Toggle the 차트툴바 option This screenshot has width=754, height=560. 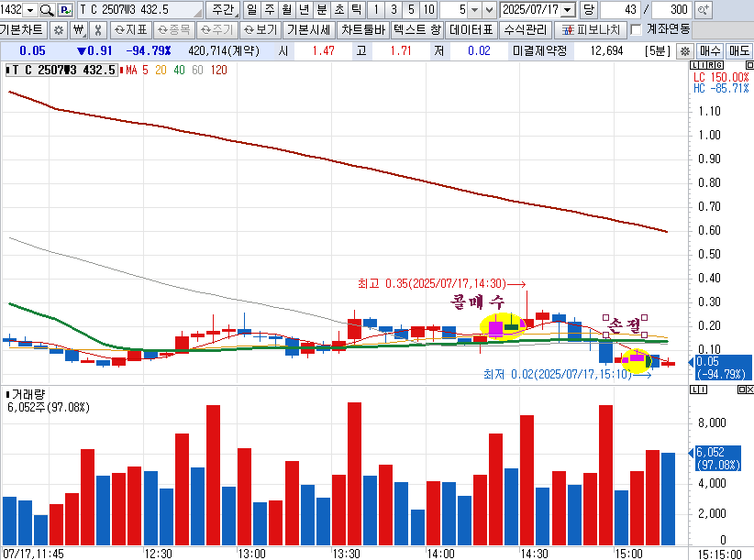363,30
